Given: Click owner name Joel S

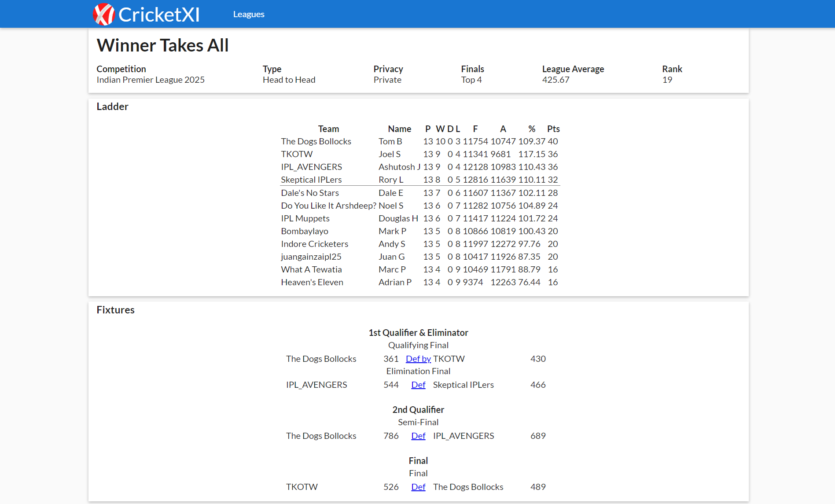Looking at the screenshot, I should [x=389, y=154].
